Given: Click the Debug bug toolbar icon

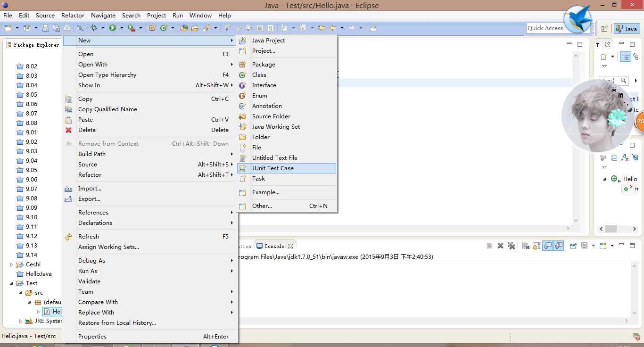Looking at the screenshot, I should (94, 28).
